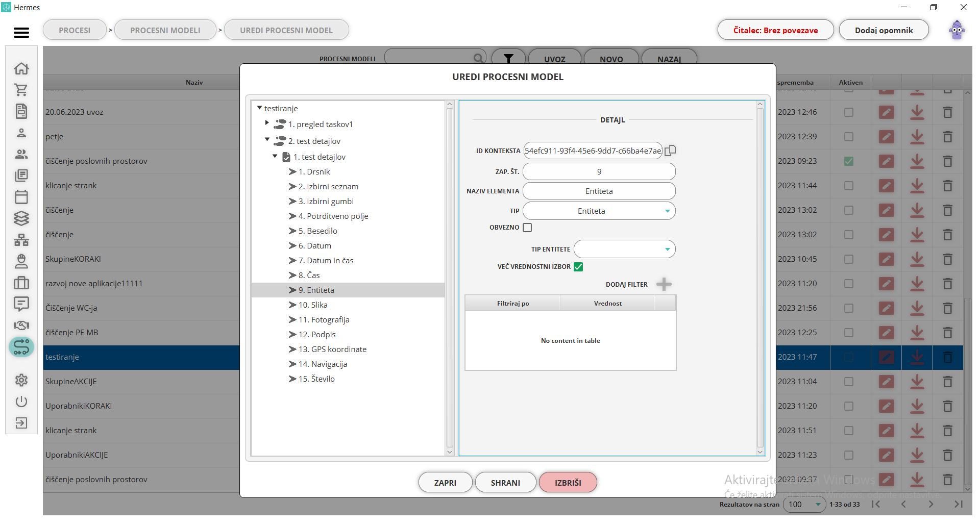Viewport: 980px width, 525px height.
Task: Toggle the Obvezno checkbox
Action: (527, 228)
